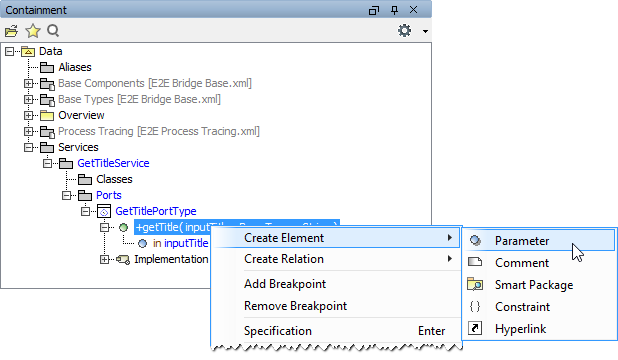Screen dimensions: 618x360
Task: Click the magnifier search icon
Action: [53, 31]
